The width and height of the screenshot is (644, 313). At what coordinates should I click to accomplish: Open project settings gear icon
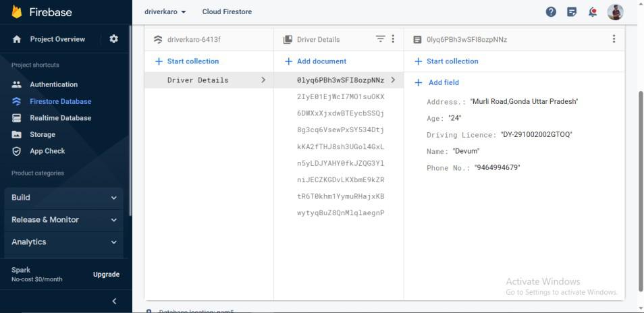pyautogui.click(x=113, y=39)
